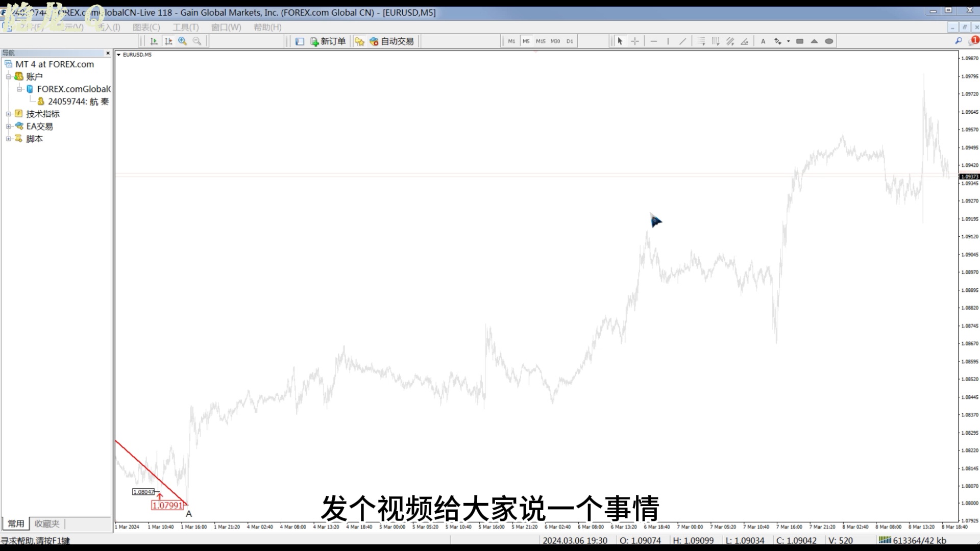The width and height of the screenshot is (980, 551).
Task: Select the crosshair cursor tool
Action: click(634, 41)
